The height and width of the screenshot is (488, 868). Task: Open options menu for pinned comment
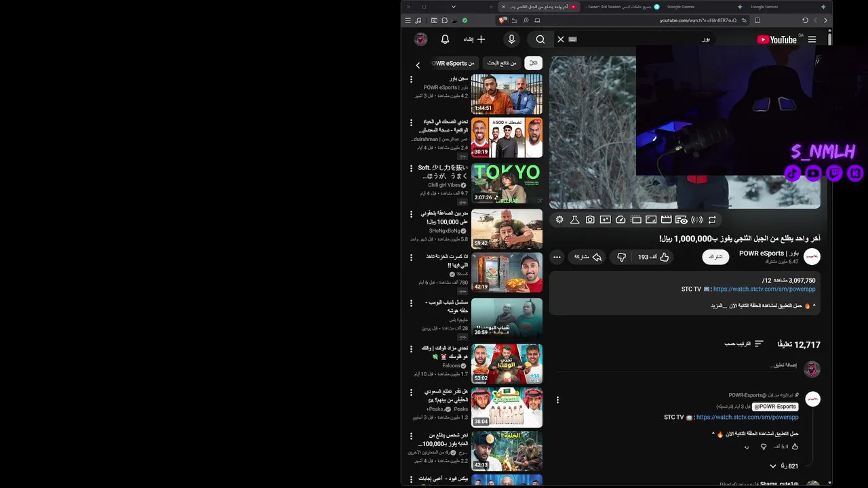557,400
